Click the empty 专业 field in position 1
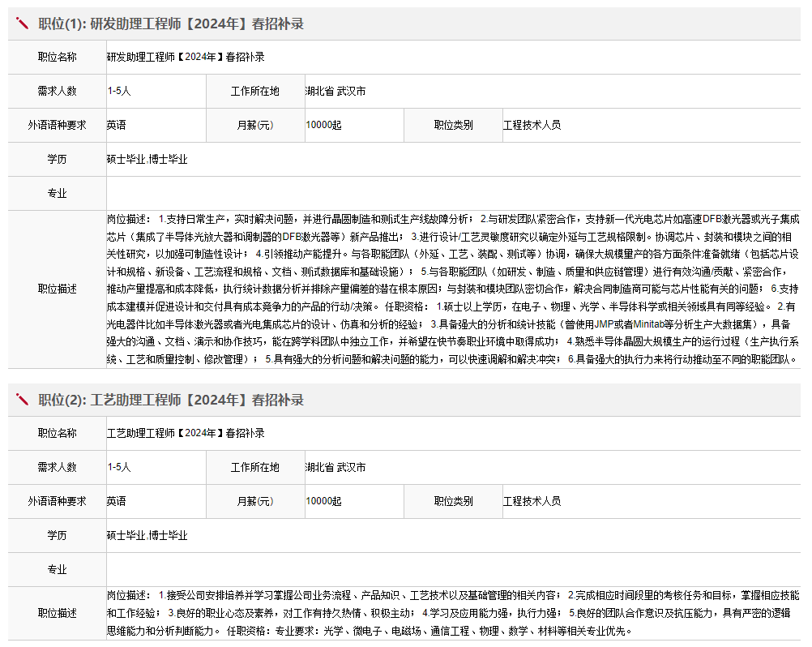The height and width of the screenshot is (647, 812). 452,193
